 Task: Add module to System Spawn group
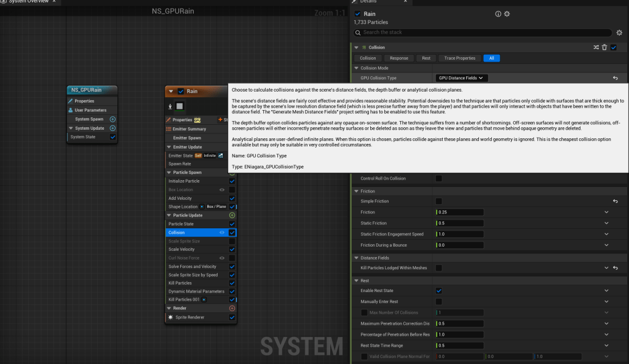[x=113, y=119]
